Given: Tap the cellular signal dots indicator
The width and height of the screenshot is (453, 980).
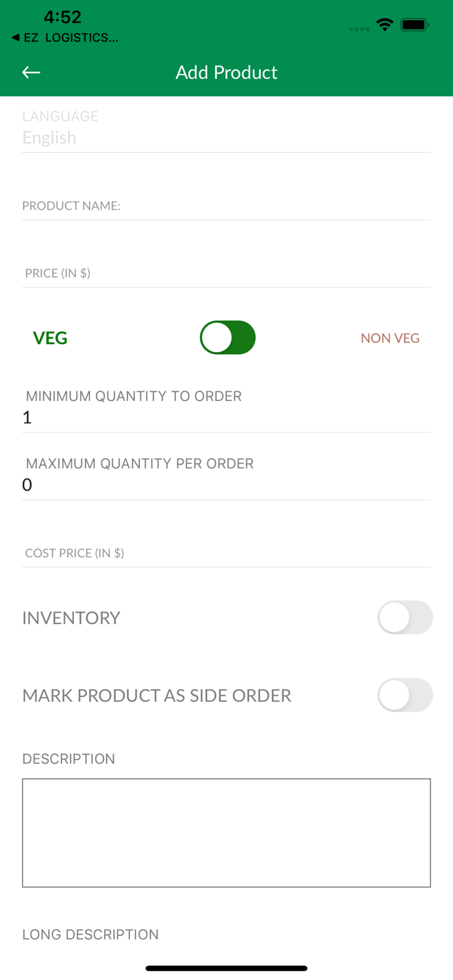Looking at the screenshot, I should [x=360, y=29].
